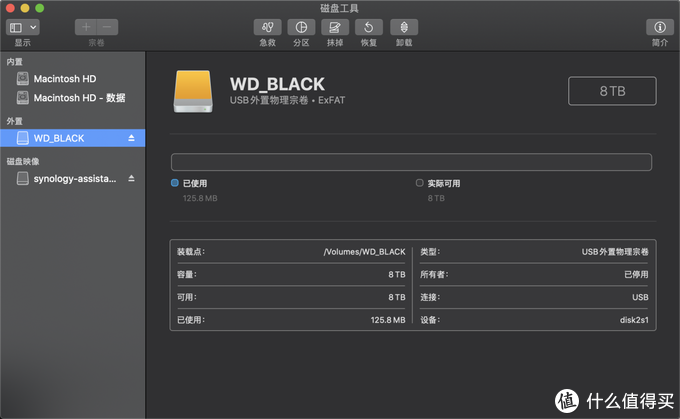Viewport: 680px width, 419px height.
Task: Eject the WD_BLACK external disk
Action: [131, 138]
